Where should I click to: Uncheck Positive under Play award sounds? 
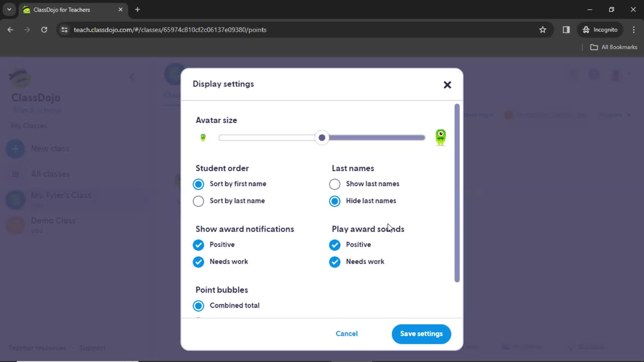click(x=335, y=245)
